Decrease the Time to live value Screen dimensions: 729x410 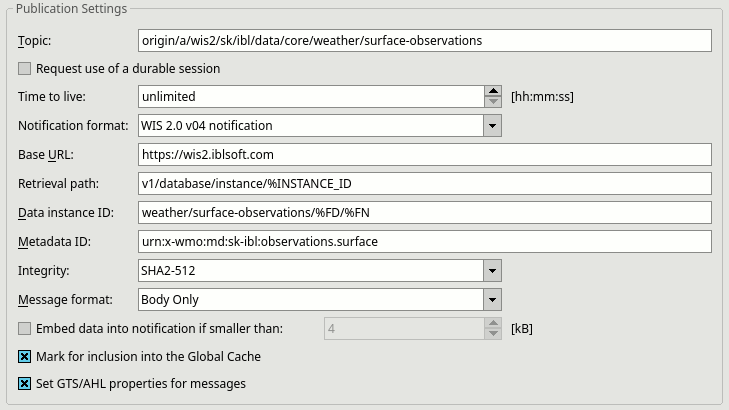(493, 102)
